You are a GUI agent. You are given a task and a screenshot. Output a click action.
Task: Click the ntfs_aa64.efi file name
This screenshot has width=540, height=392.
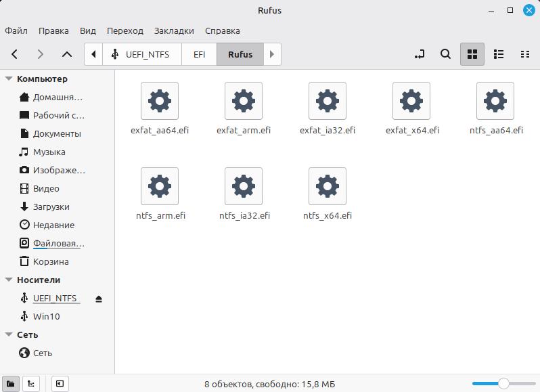point(496,130)
